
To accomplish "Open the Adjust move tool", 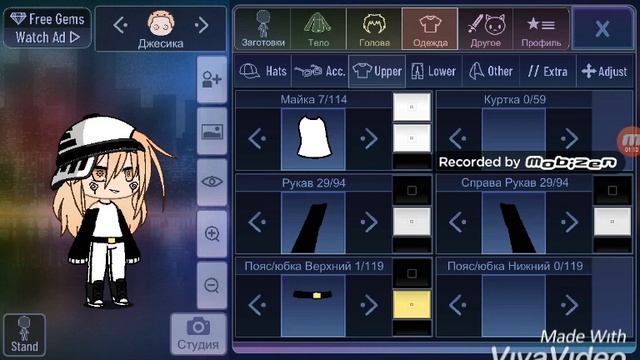I will coord(605,71).
